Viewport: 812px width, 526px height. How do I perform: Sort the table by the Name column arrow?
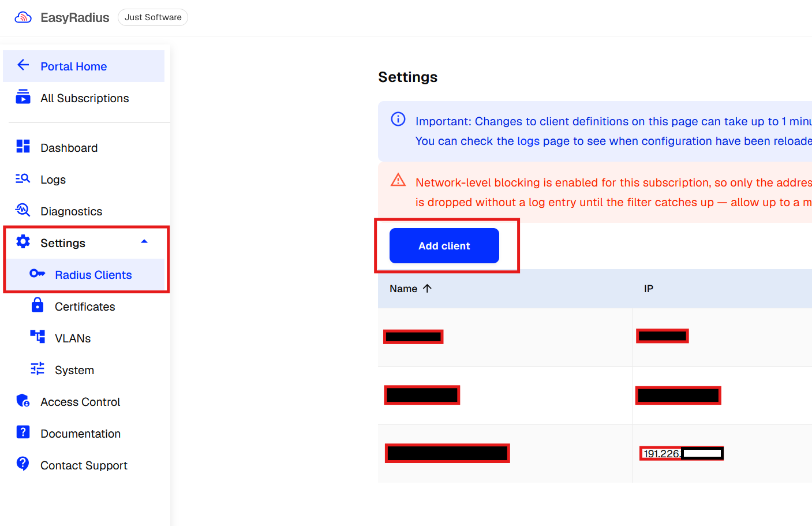tap(427, 288)
